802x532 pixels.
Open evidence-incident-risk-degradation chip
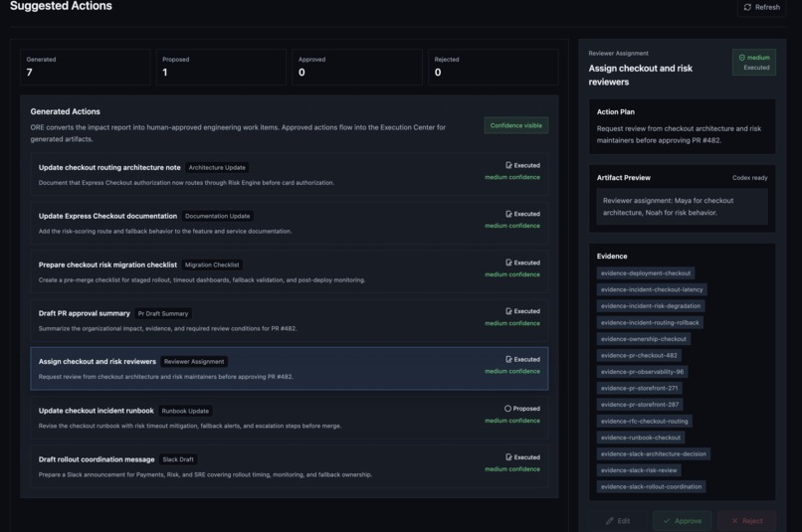651,306
